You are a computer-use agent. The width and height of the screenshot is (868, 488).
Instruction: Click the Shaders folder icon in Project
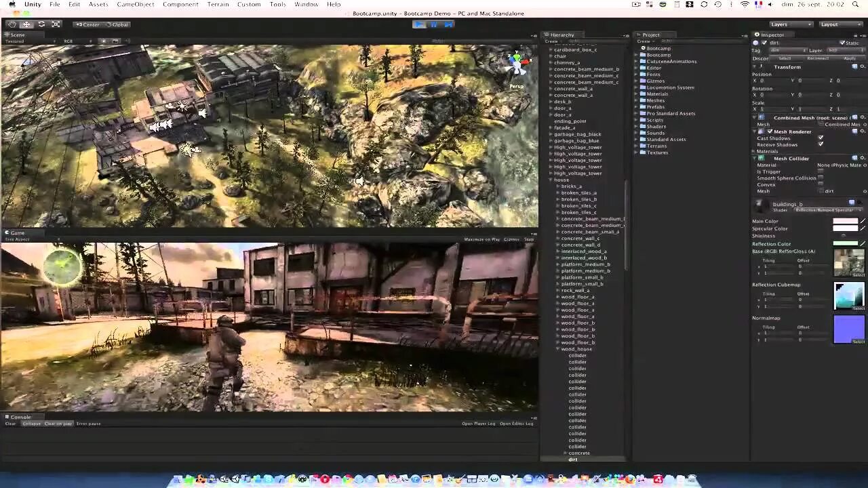[x=643, y=127]
